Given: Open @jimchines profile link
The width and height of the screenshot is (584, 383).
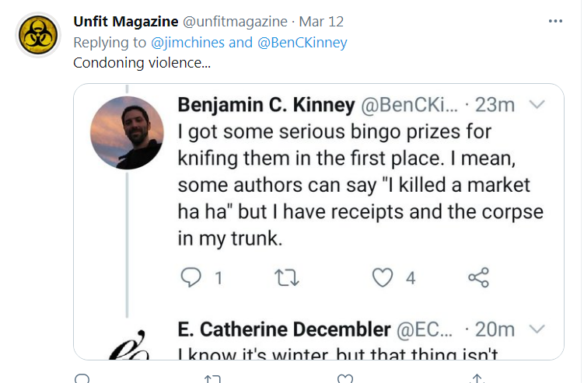Looking at the screenshot, I should point(188,42).
